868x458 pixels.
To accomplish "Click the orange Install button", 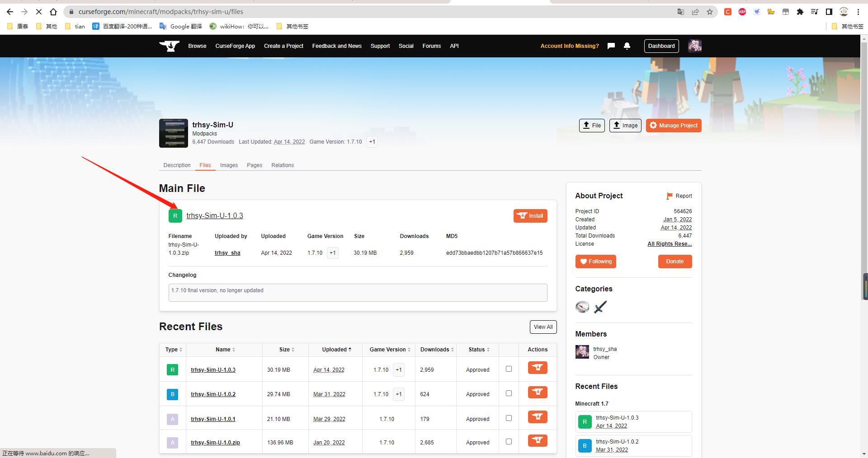I will (530, 216).
